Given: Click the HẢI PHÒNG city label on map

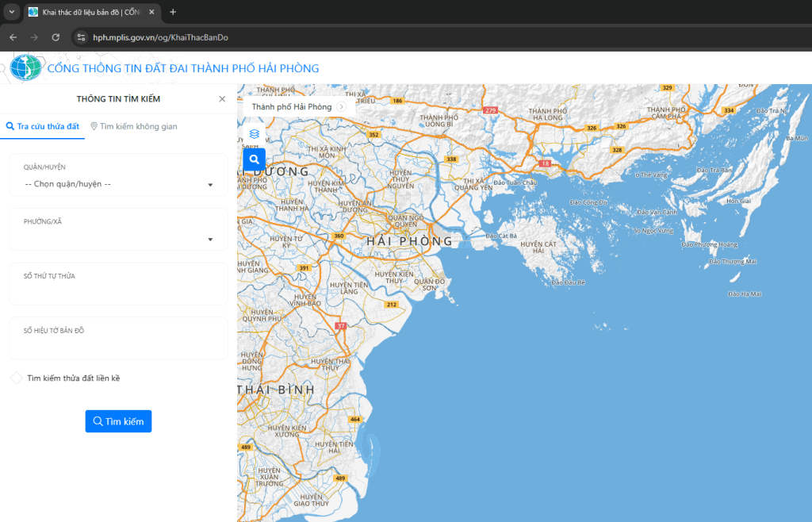Looking at the screenshot, I should coord(410,241).
